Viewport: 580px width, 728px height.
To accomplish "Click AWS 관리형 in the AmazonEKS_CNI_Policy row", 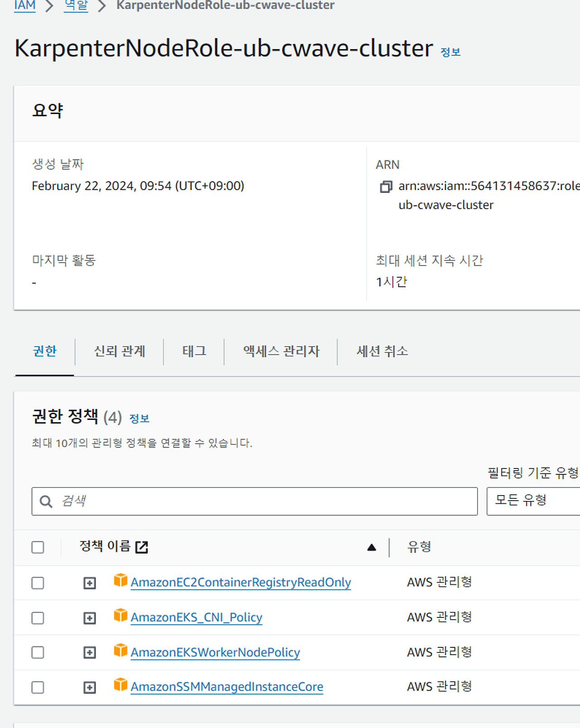I will point(440,617).
